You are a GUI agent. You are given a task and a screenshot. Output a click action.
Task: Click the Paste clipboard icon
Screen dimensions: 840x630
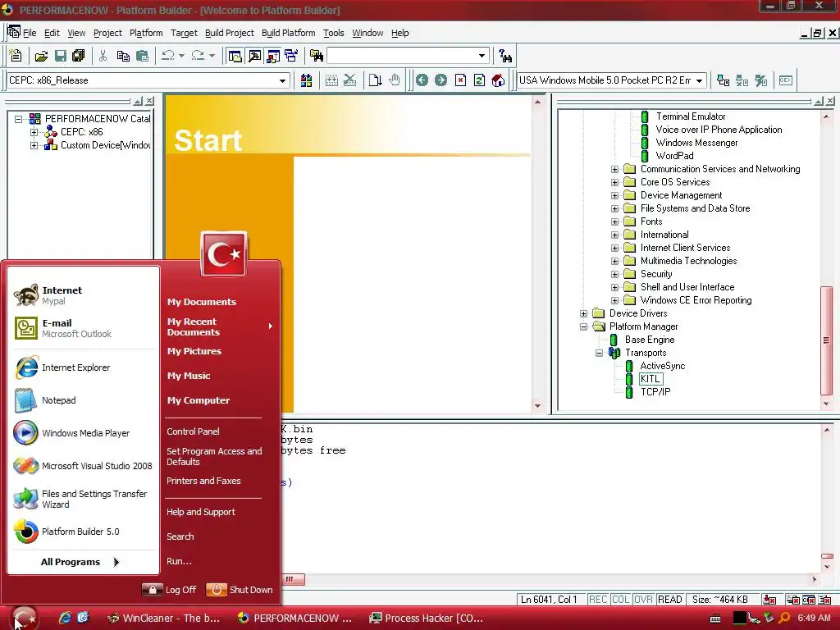[142, 55]
